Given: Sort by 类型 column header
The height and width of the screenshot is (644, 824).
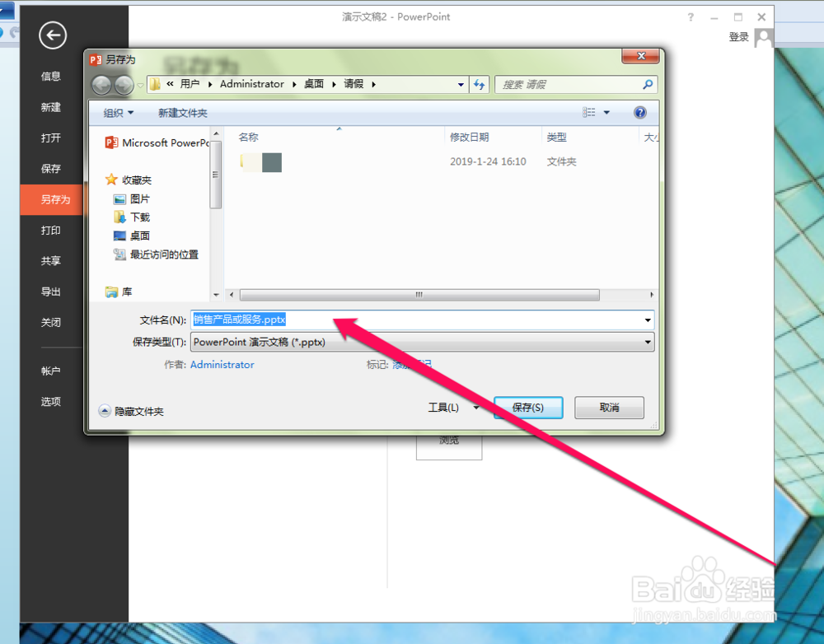Looking at the screenshot, I should click(556, 137).
